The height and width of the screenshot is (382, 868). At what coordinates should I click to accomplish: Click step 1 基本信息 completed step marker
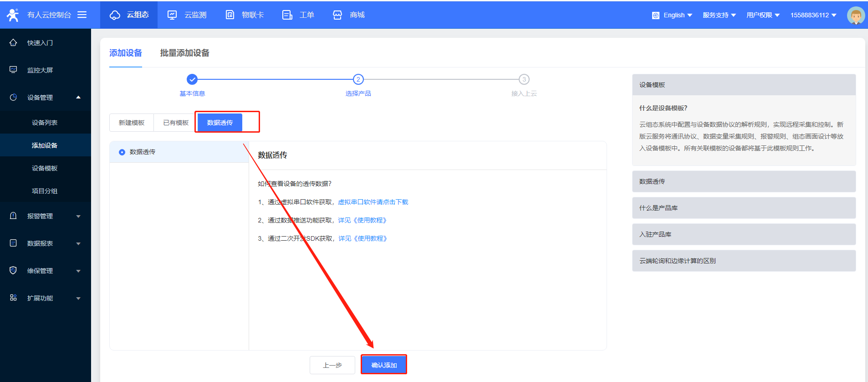pos(192,79)
